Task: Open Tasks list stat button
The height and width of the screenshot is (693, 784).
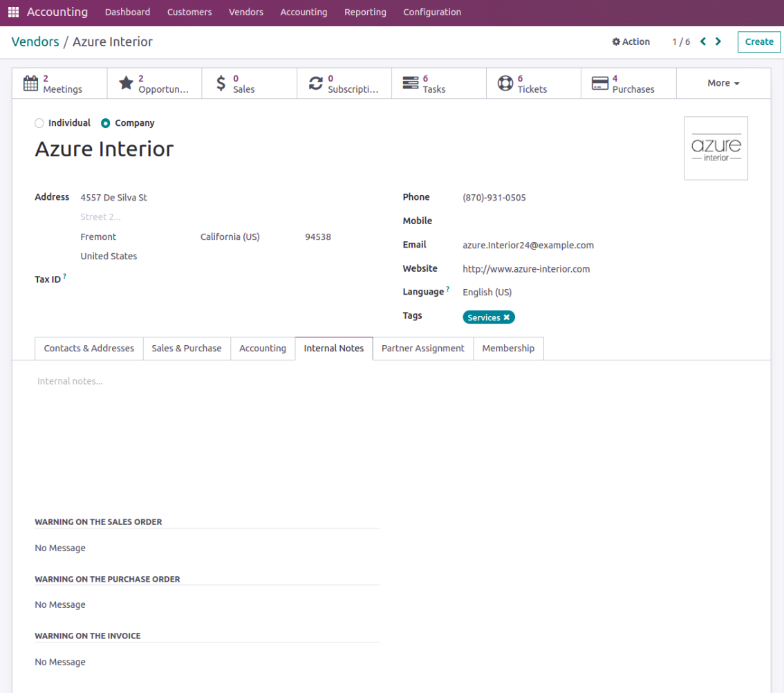Action: coord(439,84)
